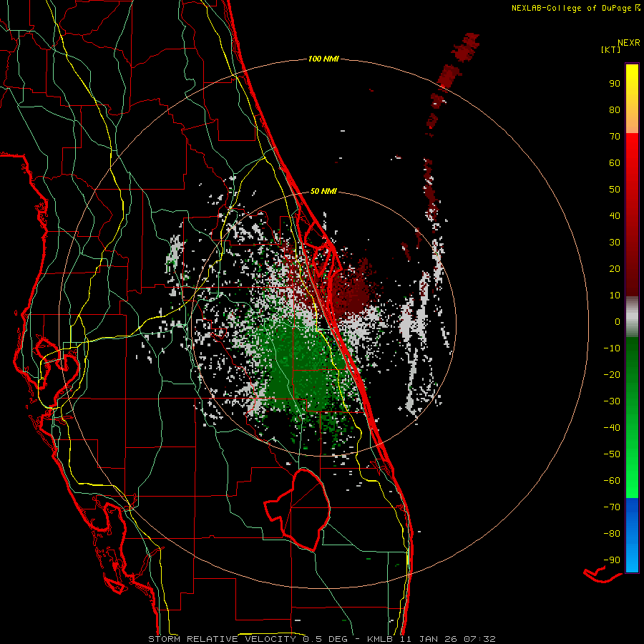The width and height of the screenshot is (644, 644).
Task: Click the blue bottom segment of color bar
Action: tap(632, 535)
